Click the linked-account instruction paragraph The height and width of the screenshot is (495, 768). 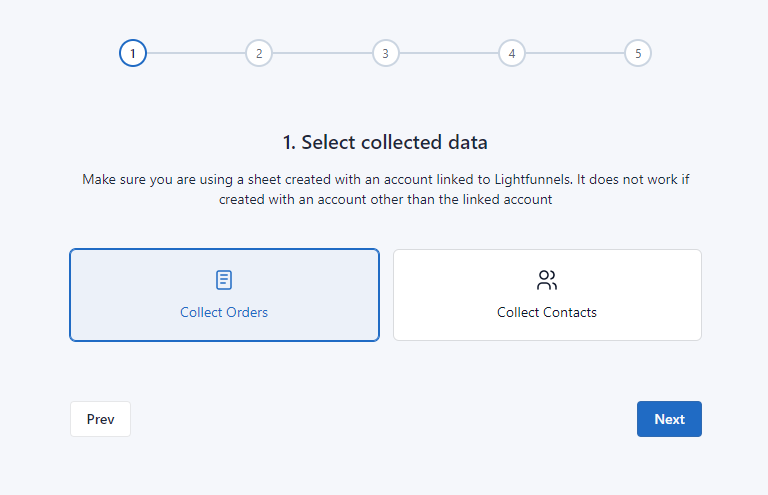tap(385, 189)
